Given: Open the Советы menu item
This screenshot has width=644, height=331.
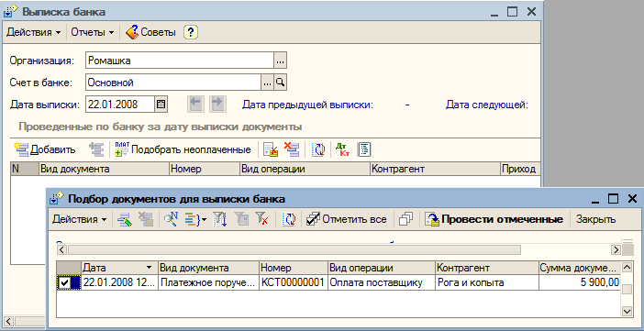Looking at the screenshot, I should click(150, 32).
